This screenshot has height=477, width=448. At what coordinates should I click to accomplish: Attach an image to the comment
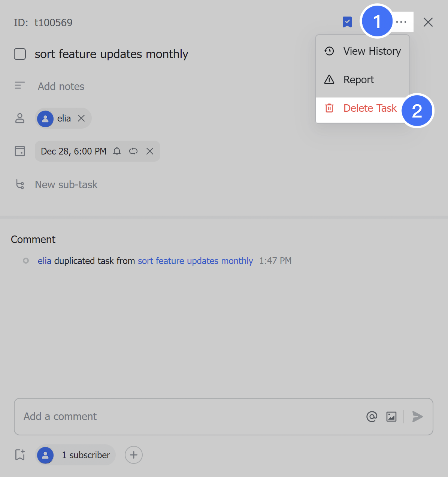[x=391, y=417]
